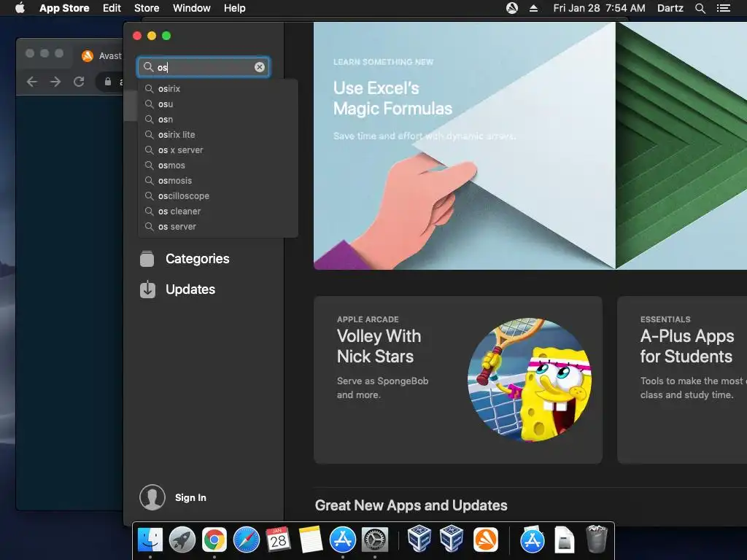Reload page in the Avast browser window

[79, 82]
